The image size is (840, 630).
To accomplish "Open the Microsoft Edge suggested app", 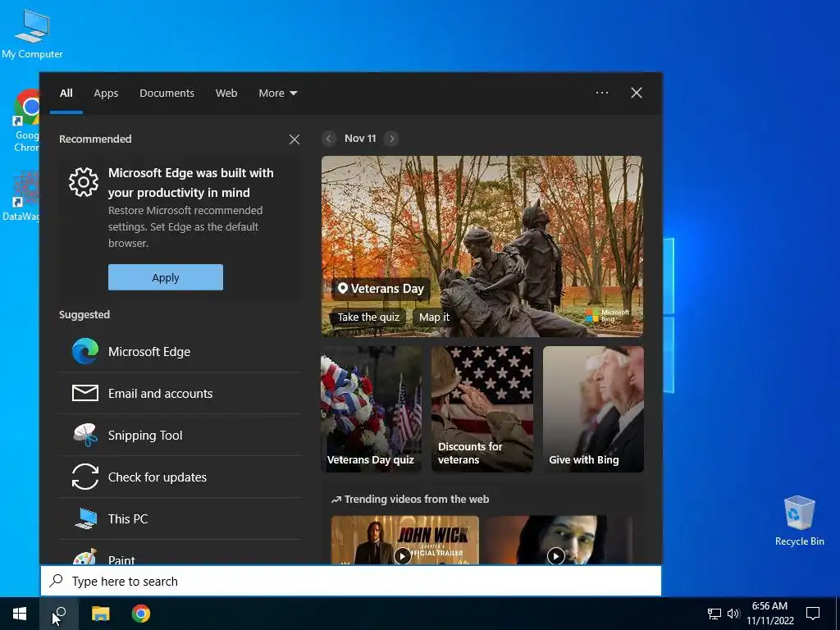I will (180, 351).
